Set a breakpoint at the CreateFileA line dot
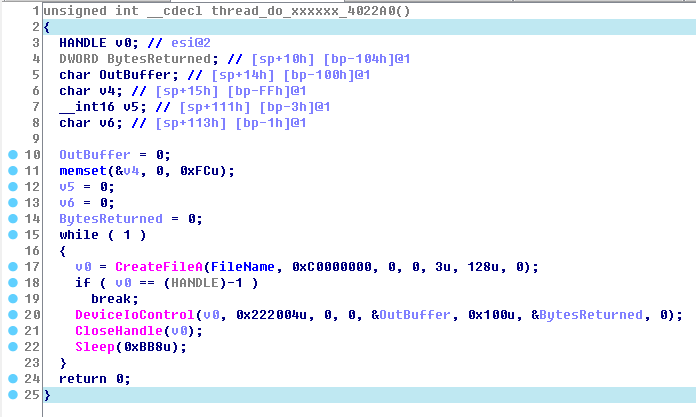 [13, 266]
